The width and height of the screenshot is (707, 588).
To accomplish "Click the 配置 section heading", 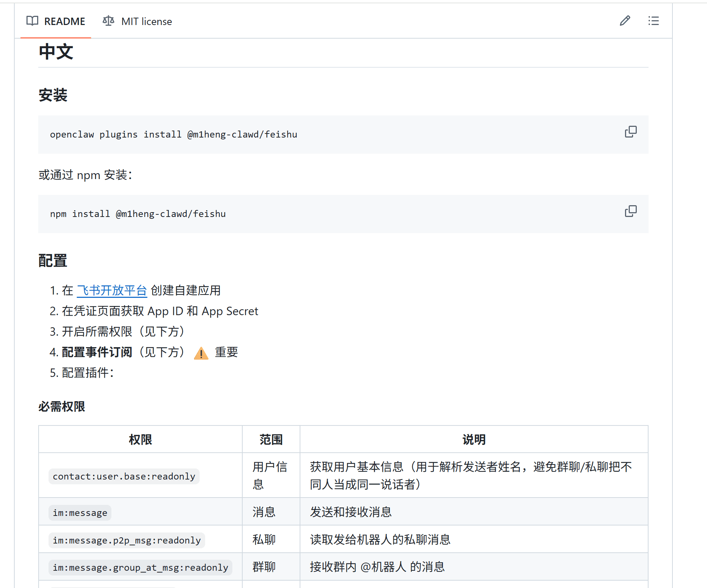I will pos(53,261).
